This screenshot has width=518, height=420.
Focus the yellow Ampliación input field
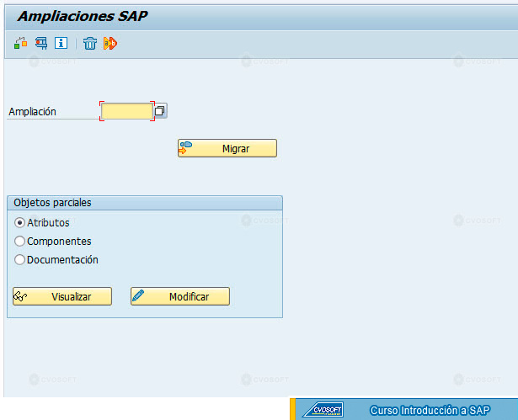click(x=127, y=111)
